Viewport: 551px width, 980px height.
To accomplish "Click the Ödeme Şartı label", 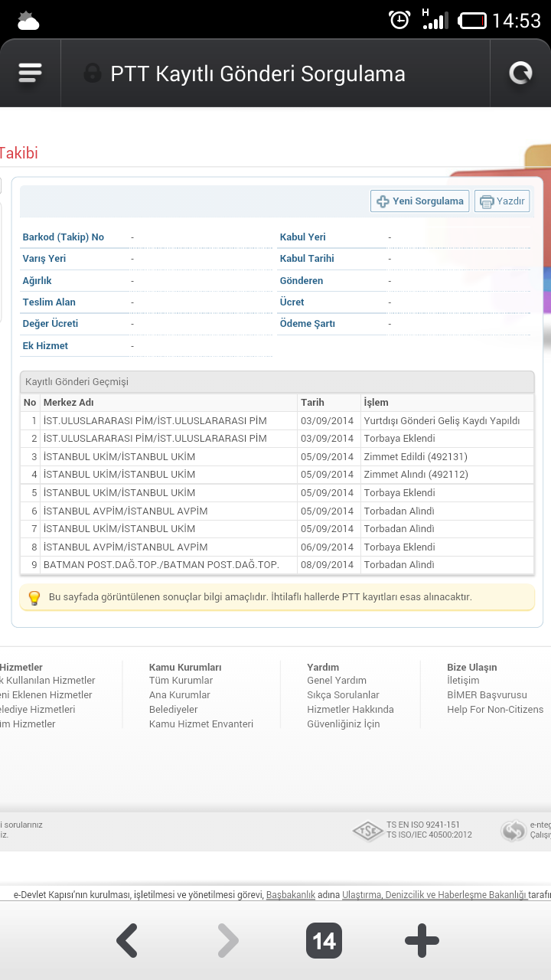I will pos(308,323).
